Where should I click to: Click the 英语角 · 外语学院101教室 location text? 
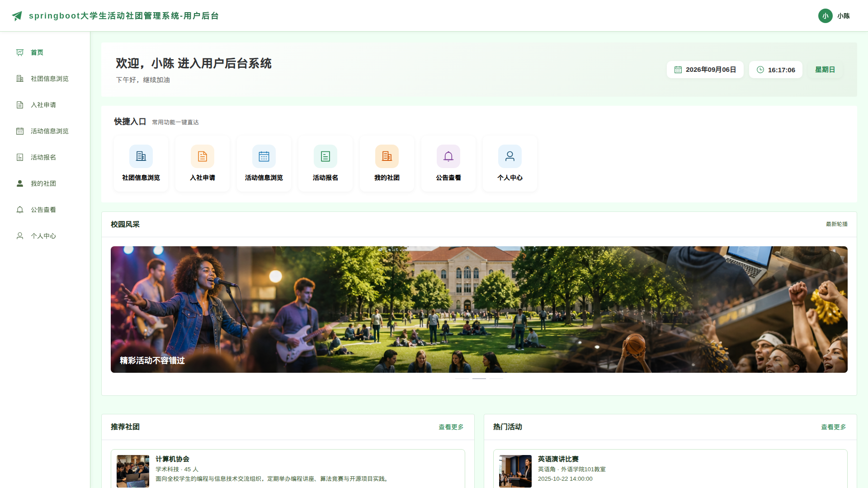pyautogui.click(x=572, y=469)
